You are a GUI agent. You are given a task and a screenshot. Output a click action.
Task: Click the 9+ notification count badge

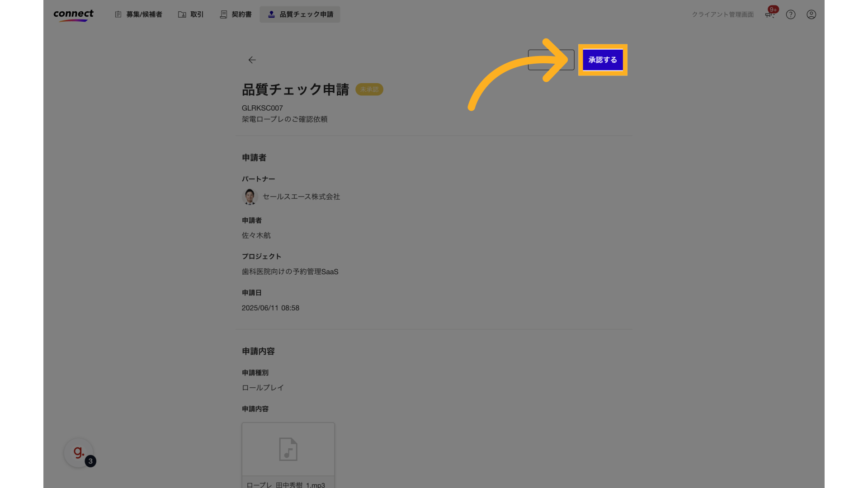coord(773,9)
